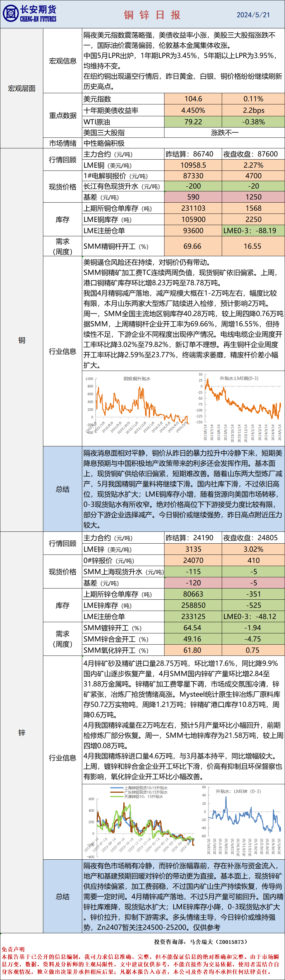Screen dimensions: 285x980
Task: Select 上期所铜仓单库存 change 1568
Action: pyautogui.click(x=254, y=208)
